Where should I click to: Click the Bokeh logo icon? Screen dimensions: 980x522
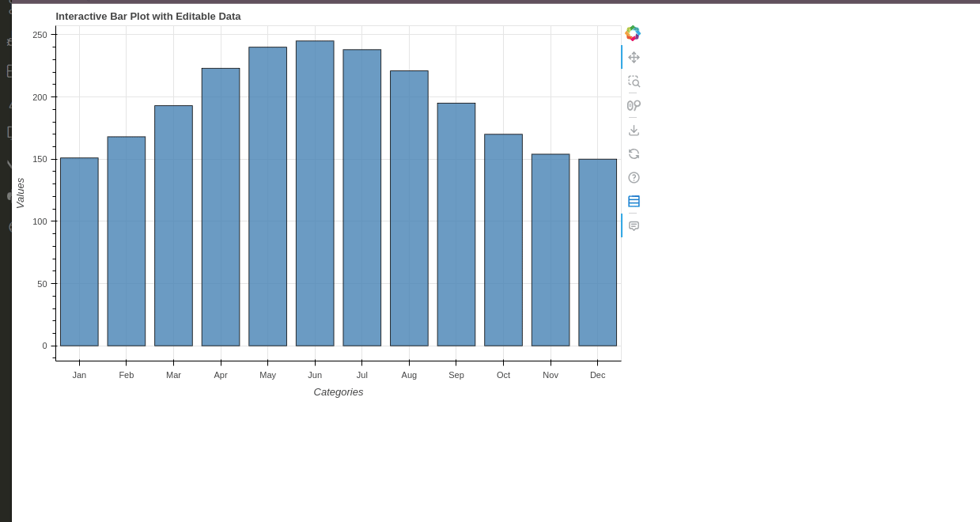coord(633,33)
